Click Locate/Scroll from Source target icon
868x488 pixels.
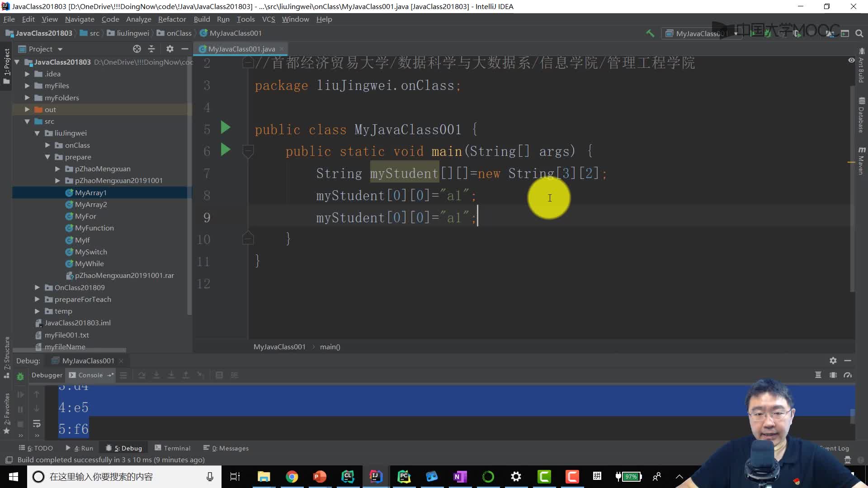[137, 49]
